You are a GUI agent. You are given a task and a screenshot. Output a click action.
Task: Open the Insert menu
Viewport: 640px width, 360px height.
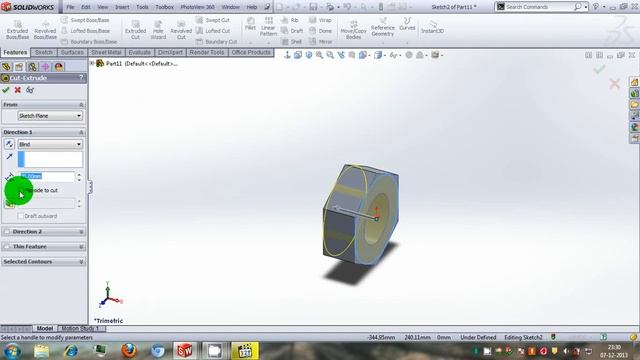[x=122, y=7]
